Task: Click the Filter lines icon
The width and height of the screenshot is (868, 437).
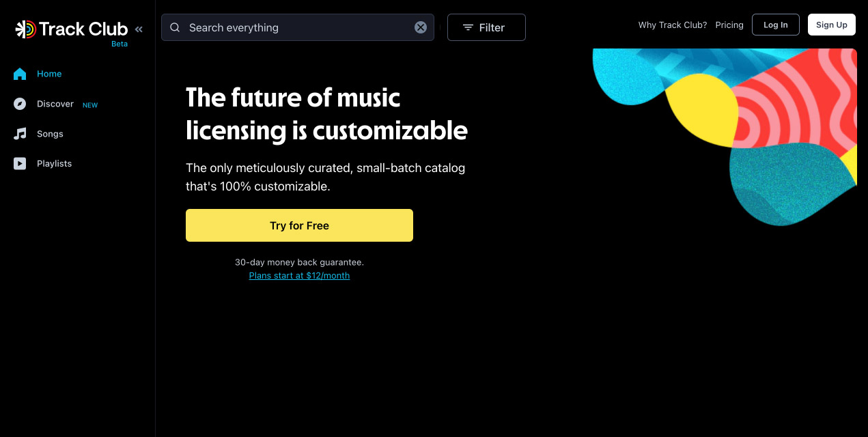Action: pyautogui.click(x=468, y=28)
